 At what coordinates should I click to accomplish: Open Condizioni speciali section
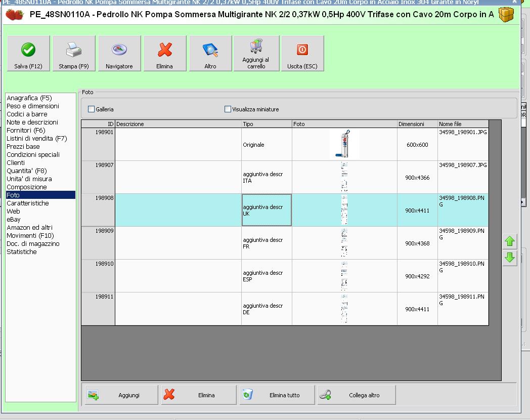click(x=33, y=155)
